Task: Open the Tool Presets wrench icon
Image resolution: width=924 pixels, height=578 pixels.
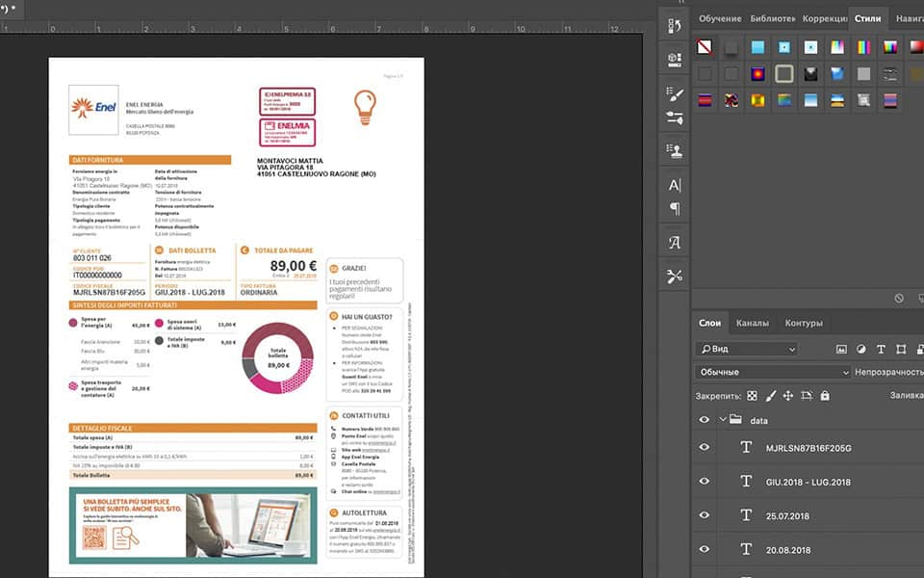Action: [x=675, y=276]
